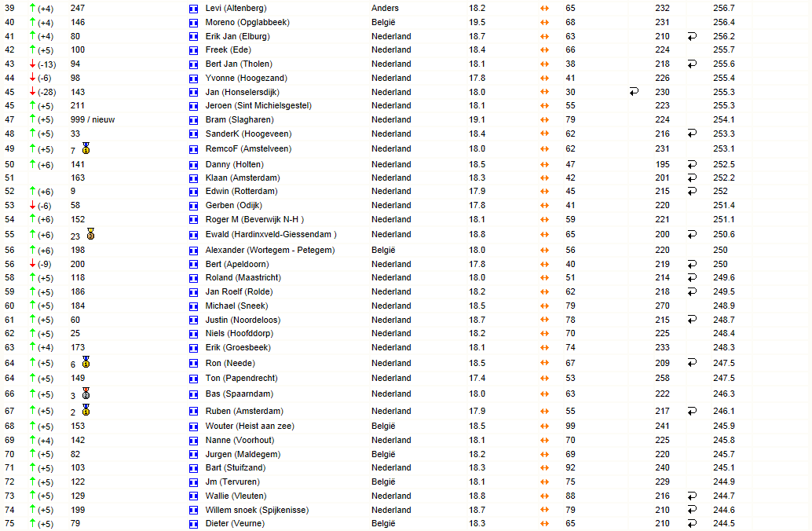Open Alexander (Wortegem - Petegem) entry
The image size is (812, 531).
point(270,250)
